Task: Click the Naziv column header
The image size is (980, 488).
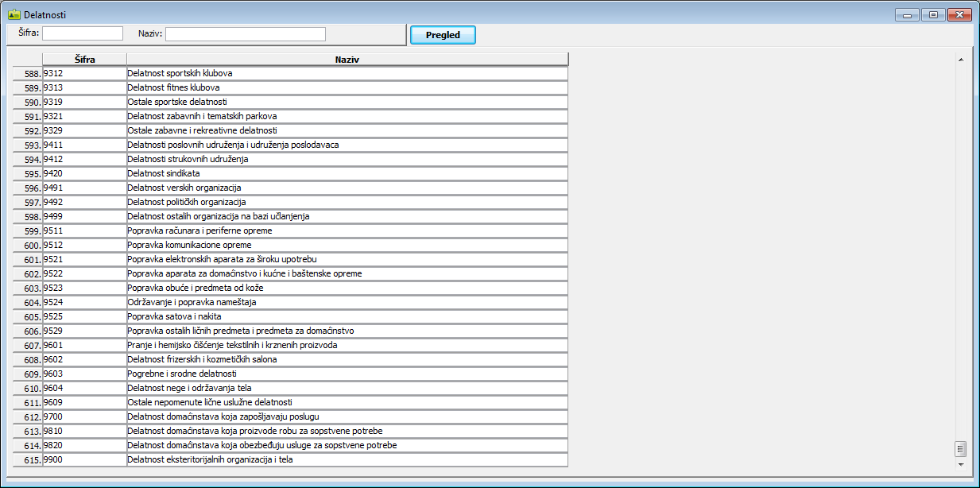Action: coord(347,60)
